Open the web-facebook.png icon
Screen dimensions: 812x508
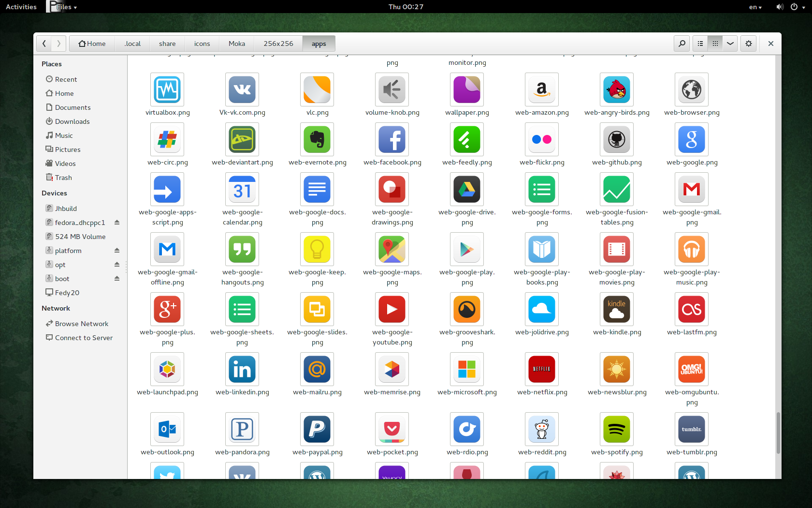(392, 139)
